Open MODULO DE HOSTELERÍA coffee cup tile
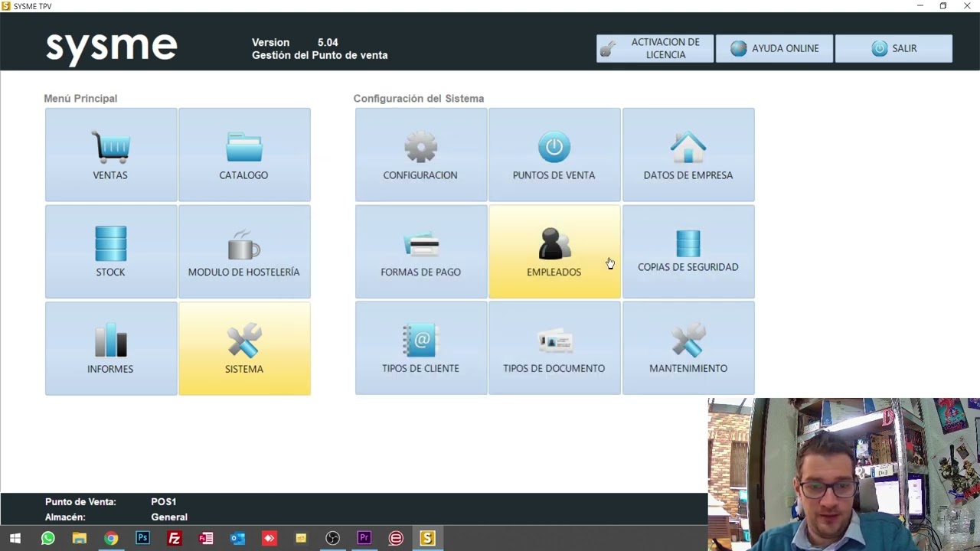 coord(244,252)
